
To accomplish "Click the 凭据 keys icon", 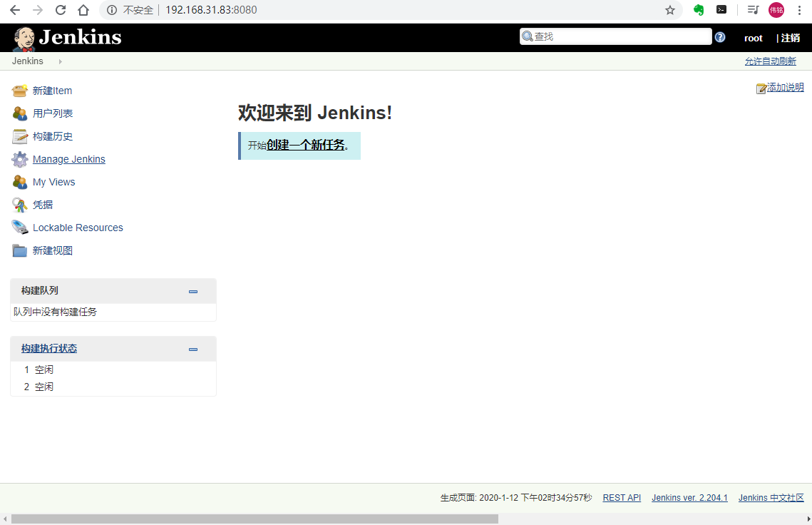I will (20, 205).
